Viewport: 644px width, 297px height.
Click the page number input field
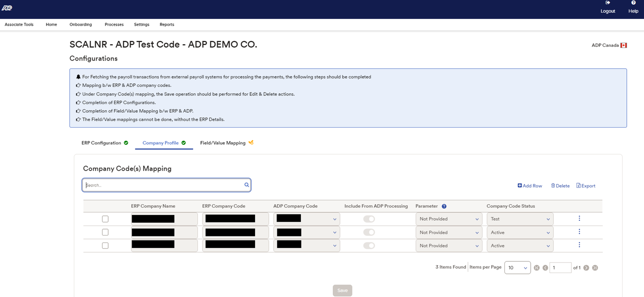561,267
